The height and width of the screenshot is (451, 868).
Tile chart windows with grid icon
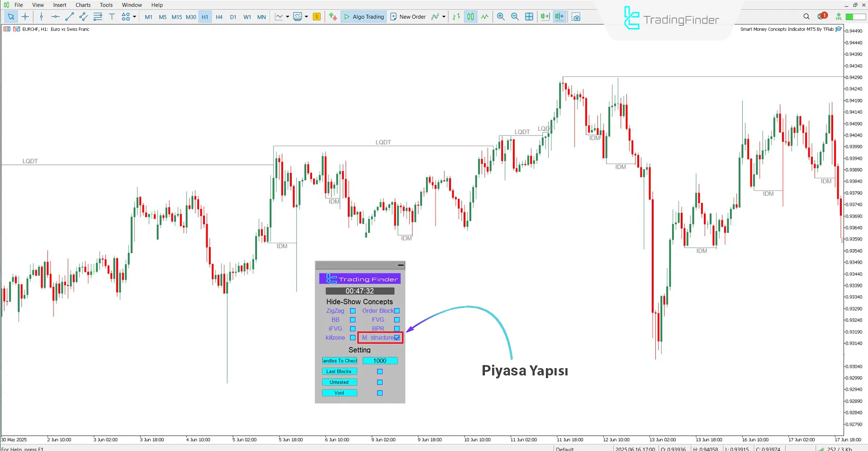(529, 17)
